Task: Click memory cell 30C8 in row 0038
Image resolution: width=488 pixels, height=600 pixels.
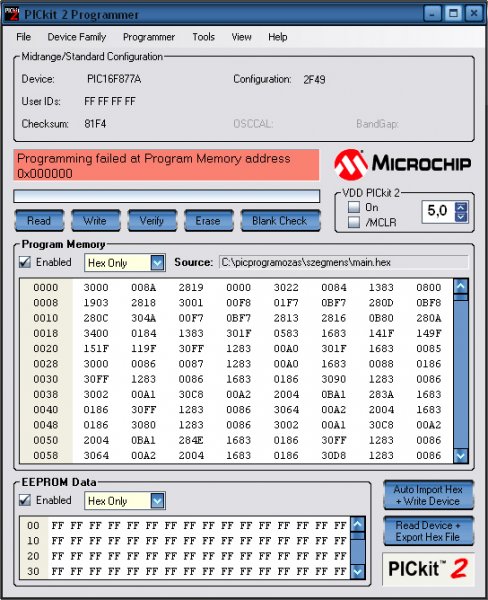Action: click(191, 395)
